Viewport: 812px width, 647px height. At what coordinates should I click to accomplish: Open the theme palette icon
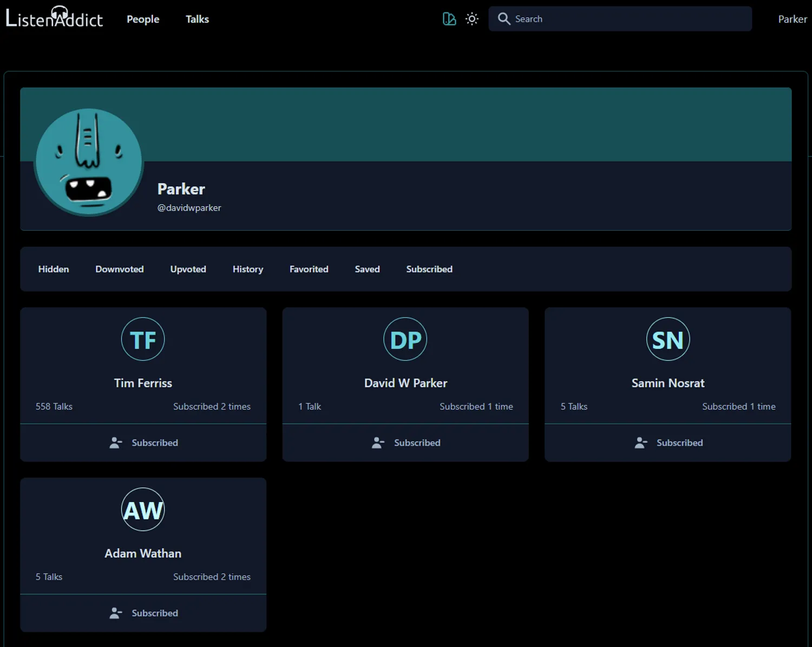pos(449,19)
